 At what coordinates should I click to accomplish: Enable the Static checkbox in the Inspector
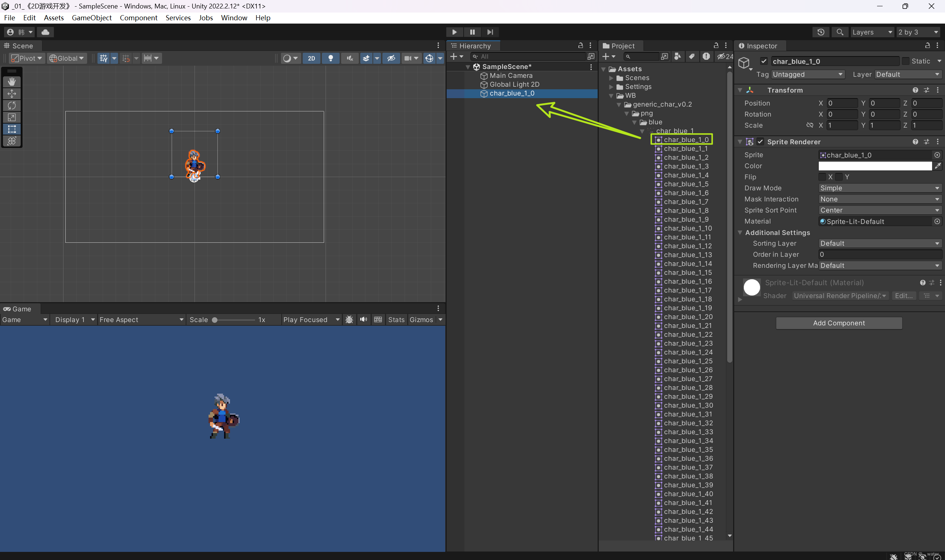click(907, 61)
